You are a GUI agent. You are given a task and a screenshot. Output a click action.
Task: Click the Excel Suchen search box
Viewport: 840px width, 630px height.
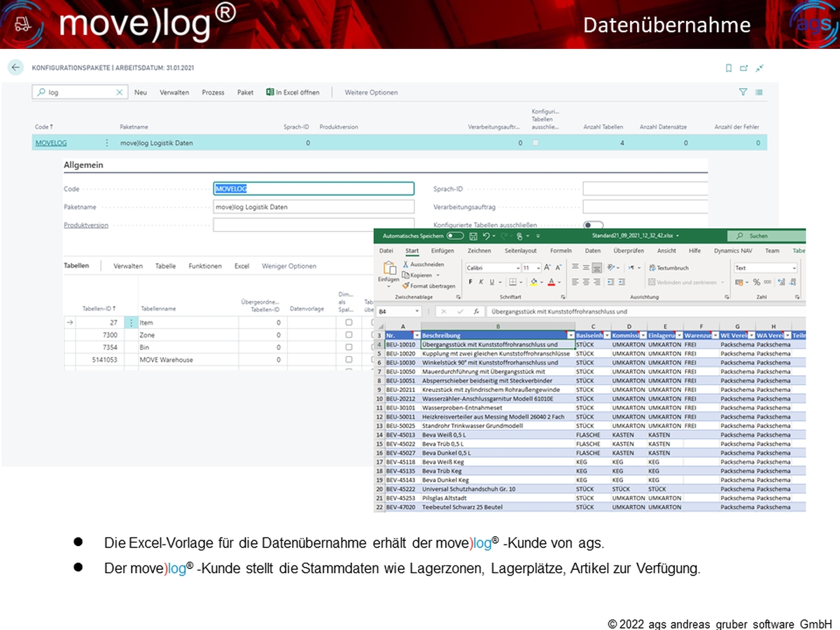pos(766,237)
